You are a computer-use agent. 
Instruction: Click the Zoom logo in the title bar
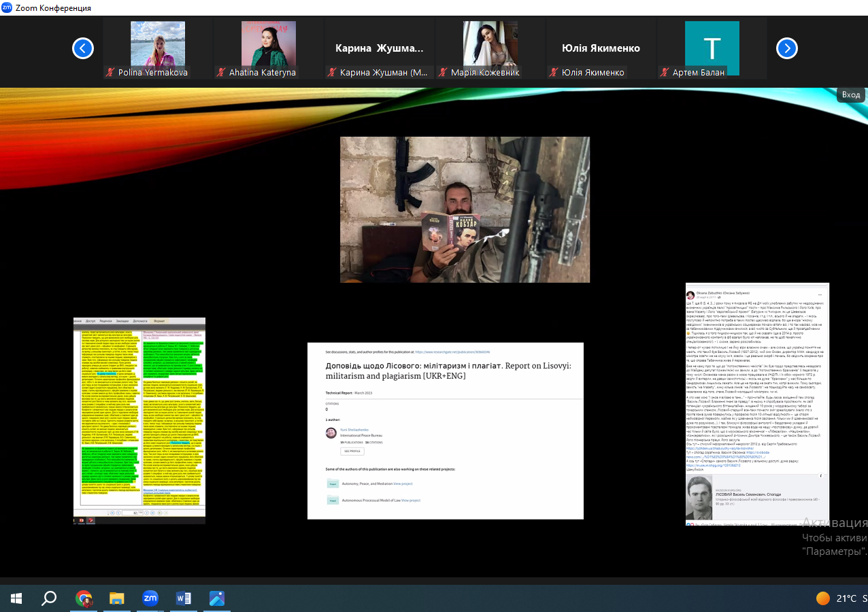tap(7, 7)
